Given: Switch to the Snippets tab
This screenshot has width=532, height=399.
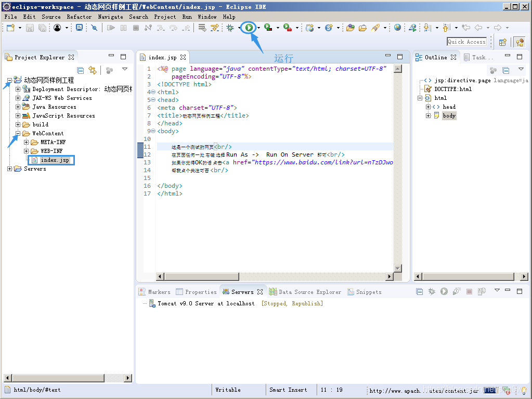Looking at the screenshot, I should pyautogui.click(x=365, y=292).
